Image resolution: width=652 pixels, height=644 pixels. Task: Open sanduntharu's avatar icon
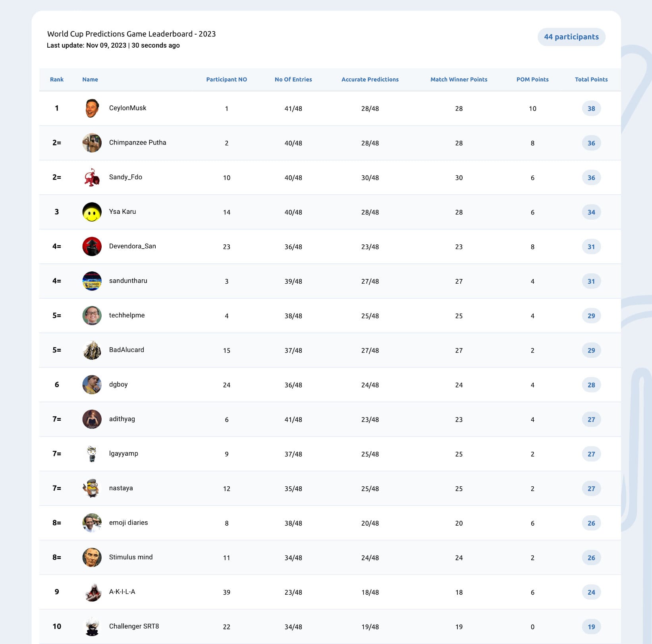click(x=92, y=281)
